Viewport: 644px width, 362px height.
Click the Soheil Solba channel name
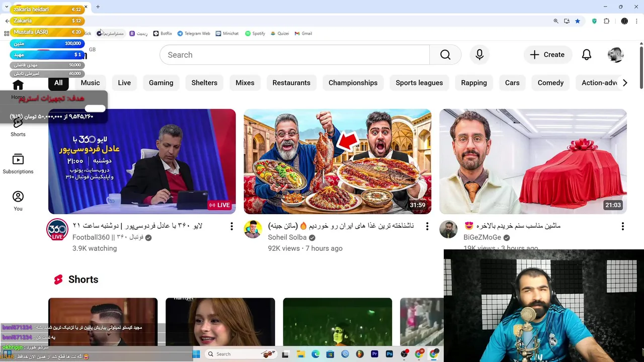(x=287, y=237)
